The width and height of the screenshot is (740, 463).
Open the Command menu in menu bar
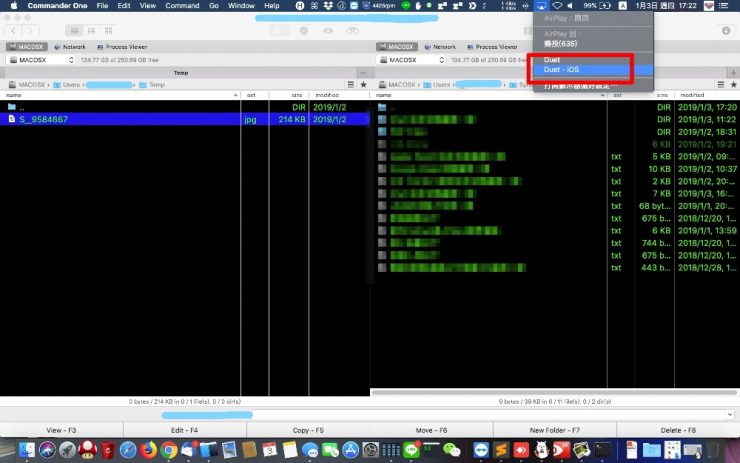tap(182, 6)
